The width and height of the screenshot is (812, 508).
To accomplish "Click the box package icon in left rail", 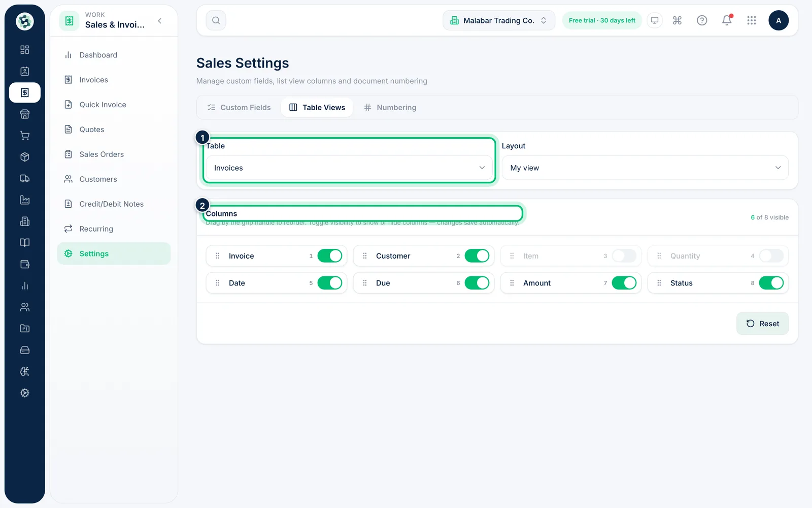I will pos(24,157).
